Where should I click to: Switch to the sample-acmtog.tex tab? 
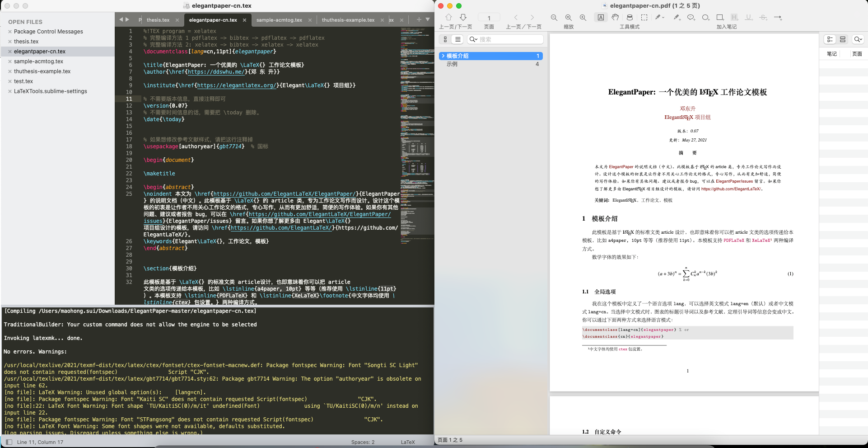pos(279,20)
